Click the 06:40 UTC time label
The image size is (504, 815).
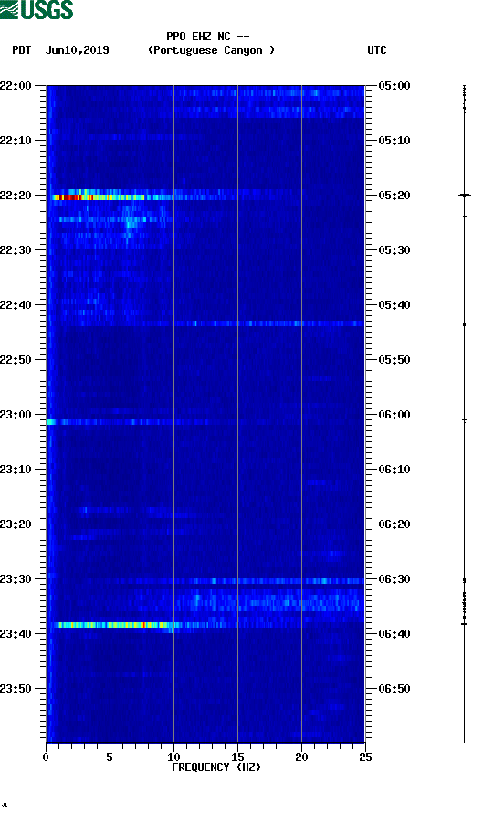pyautogui.click(x=394, y=634)
